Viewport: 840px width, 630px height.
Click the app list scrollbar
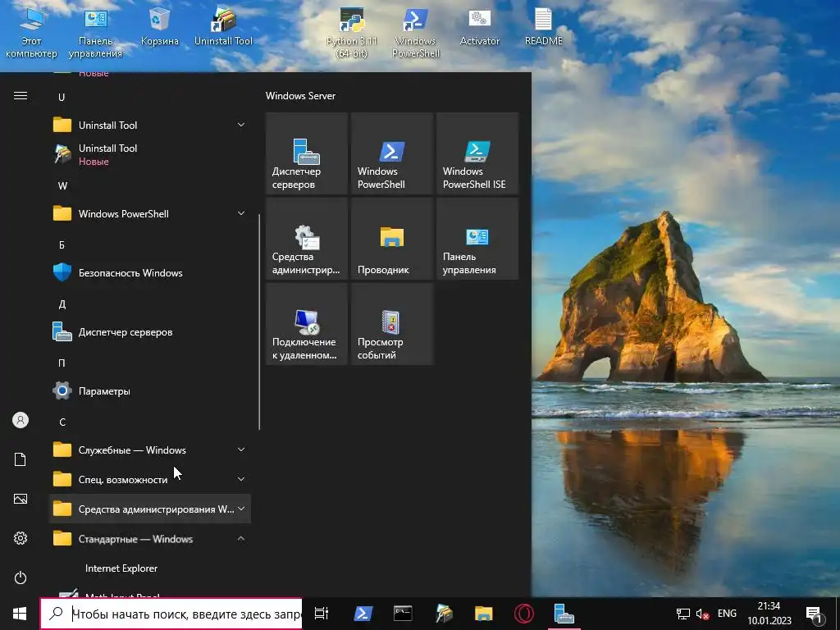[259, 322]
